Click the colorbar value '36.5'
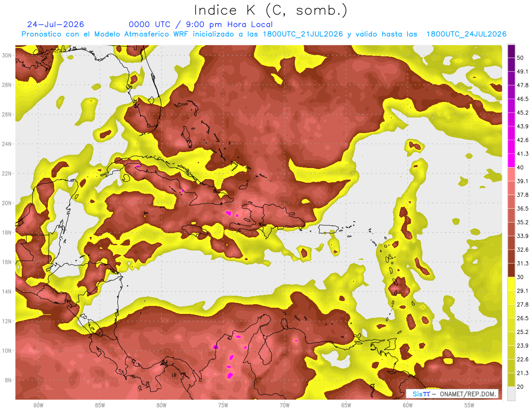This screenshot has width=532, height=411. (x=523, y=208)
